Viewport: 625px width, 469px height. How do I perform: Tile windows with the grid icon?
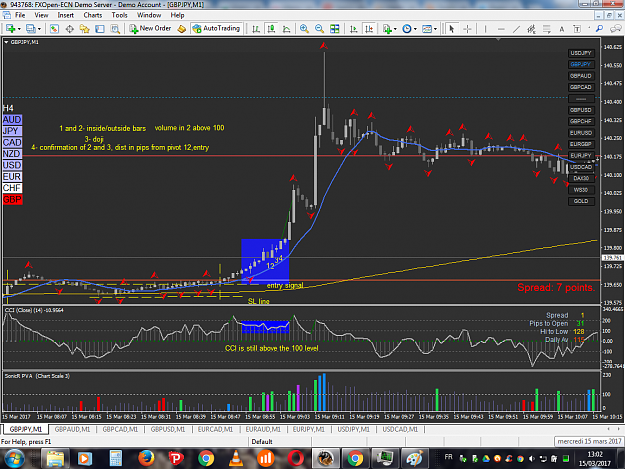pos(335,29)
